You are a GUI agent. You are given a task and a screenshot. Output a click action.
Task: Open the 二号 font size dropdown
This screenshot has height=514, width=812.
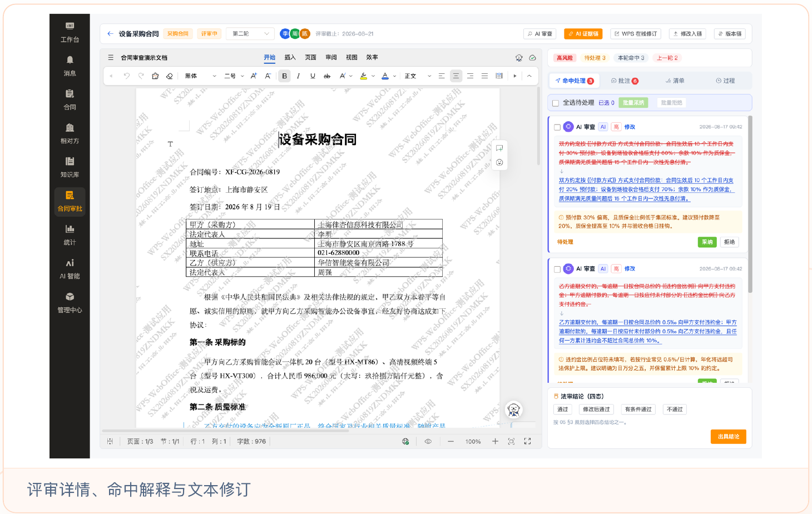(x=234, y=76)
